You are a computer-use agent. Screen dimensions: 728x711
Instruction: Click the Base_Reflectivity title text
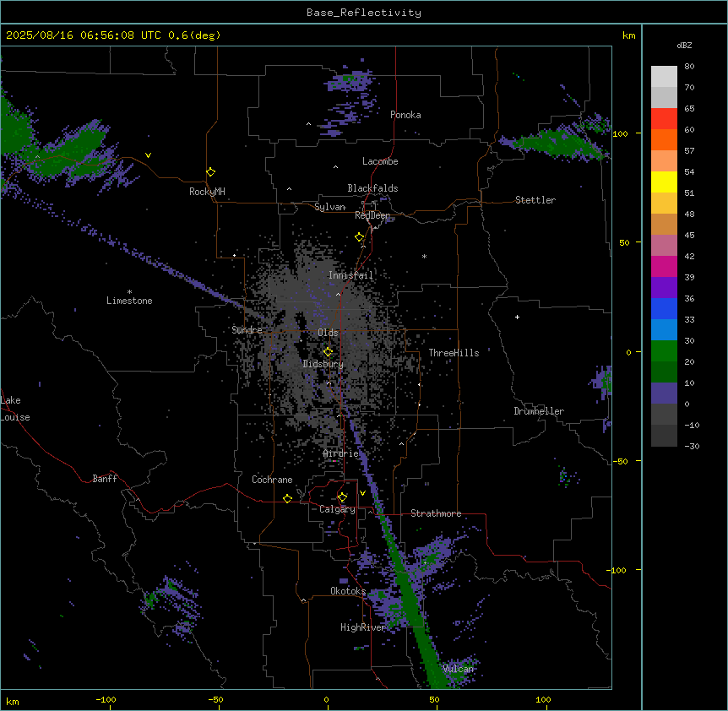tap(364, 13)
